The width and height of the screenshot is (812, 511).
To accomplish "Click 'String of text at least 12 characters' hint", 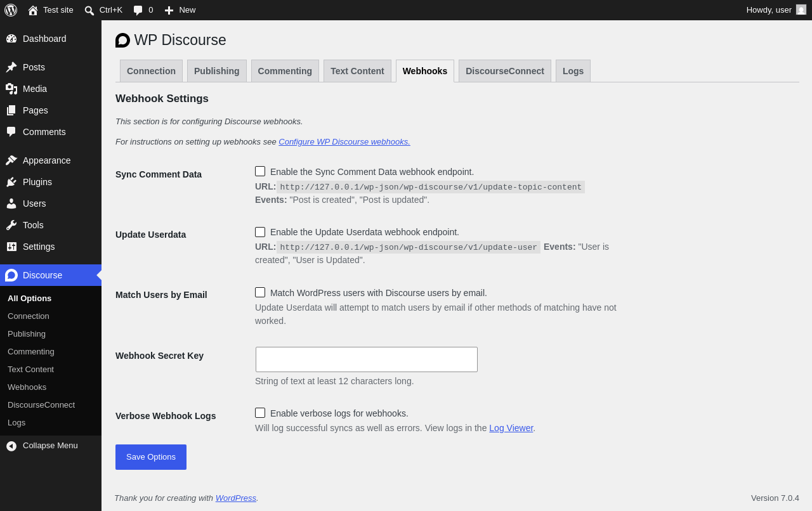I will (x=334, y=381).
